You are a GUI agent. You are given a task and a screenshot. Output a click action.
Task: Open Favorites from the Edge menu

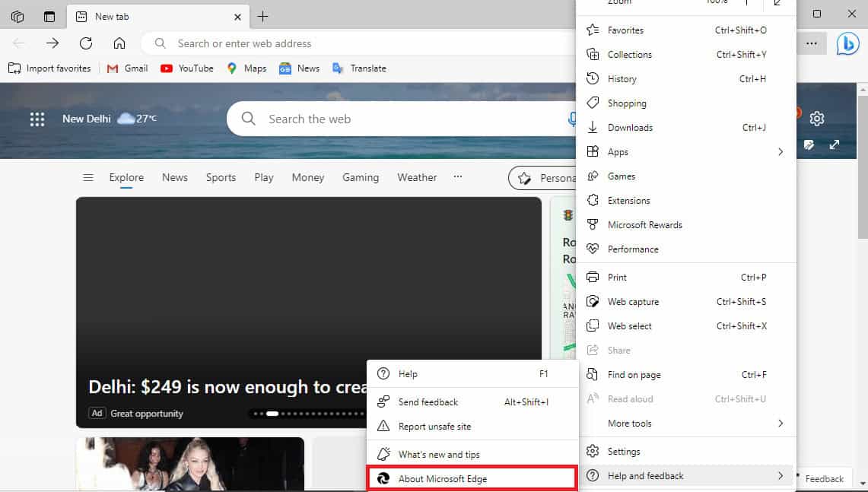685,30
